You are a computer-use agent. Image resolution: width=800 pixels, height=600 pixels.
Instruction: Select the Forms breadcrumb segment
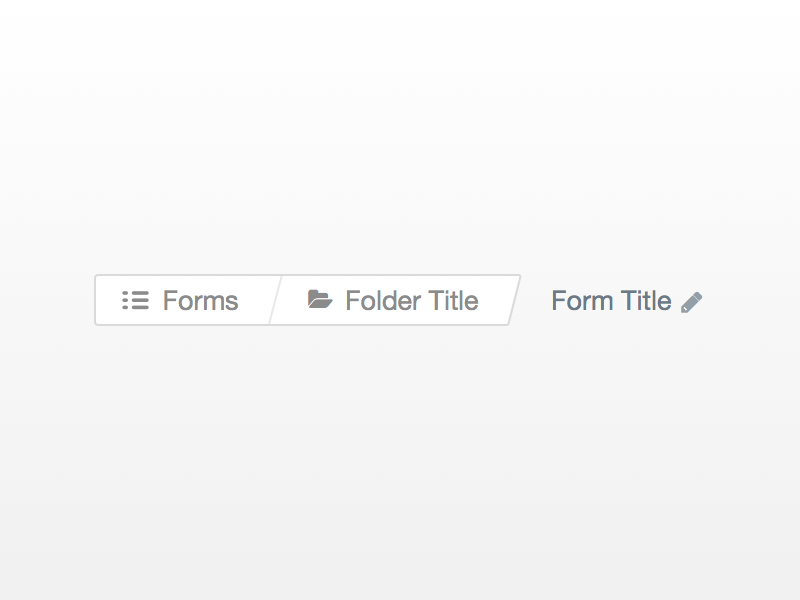185,300
